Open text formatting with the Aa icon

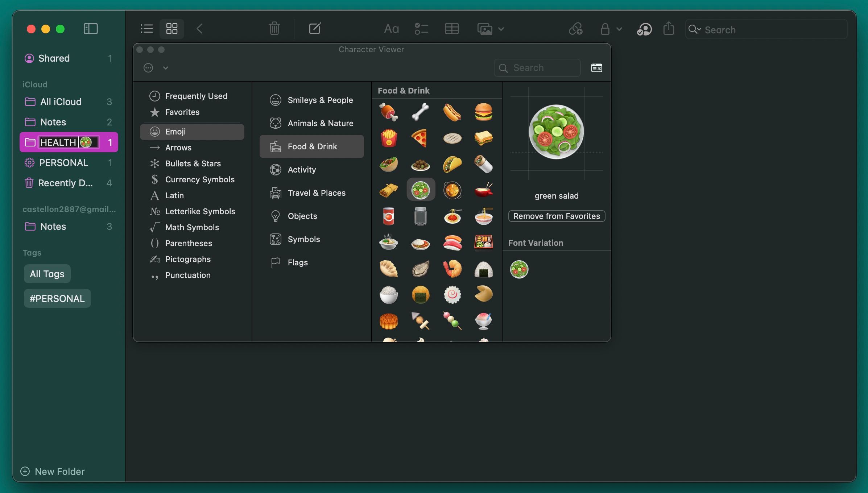click(391, 29)
